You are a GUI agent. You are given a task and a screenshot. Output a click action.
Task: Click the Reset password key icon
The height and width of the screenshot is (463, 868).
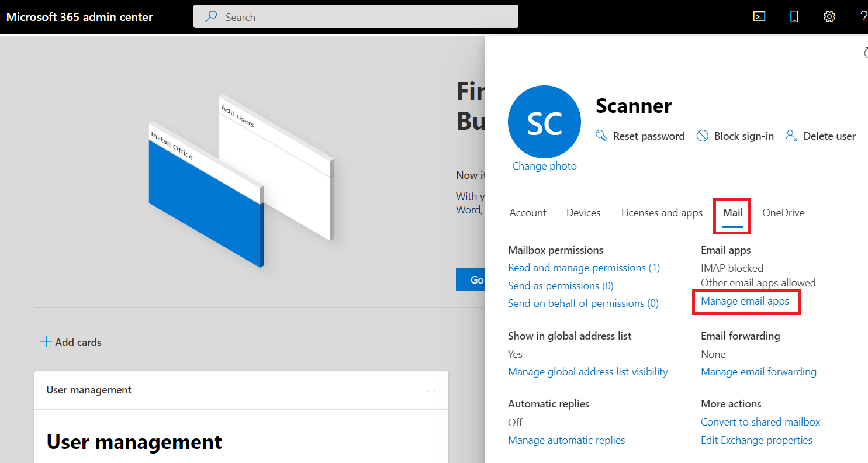601,136
